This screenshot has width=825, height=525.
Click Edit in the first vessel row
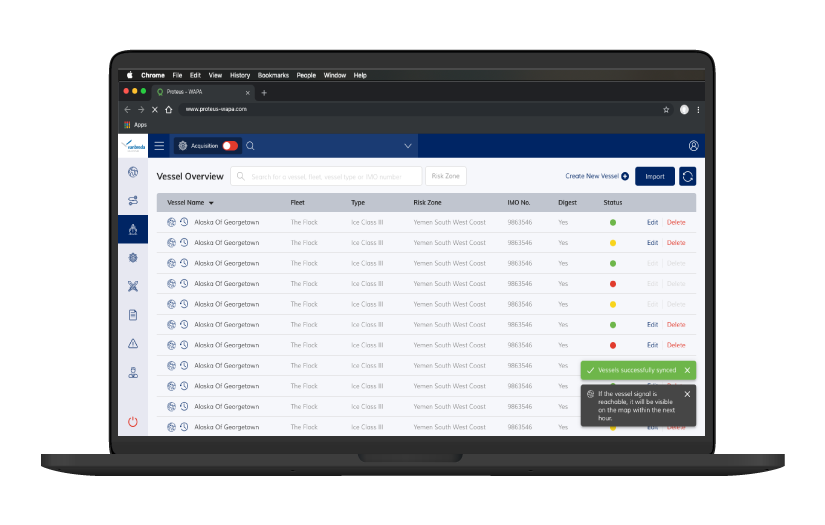point(652,223)
